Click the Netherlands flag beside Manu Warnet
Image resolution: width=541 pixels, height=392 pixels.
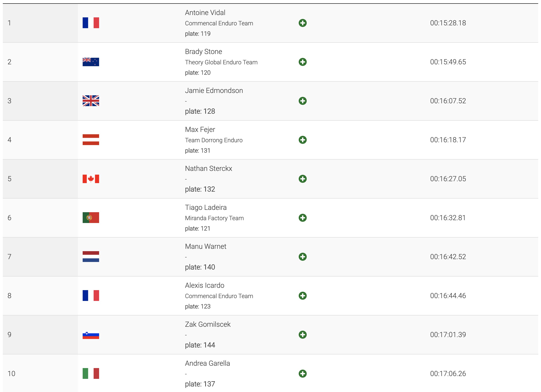click(x=91, y=257)
